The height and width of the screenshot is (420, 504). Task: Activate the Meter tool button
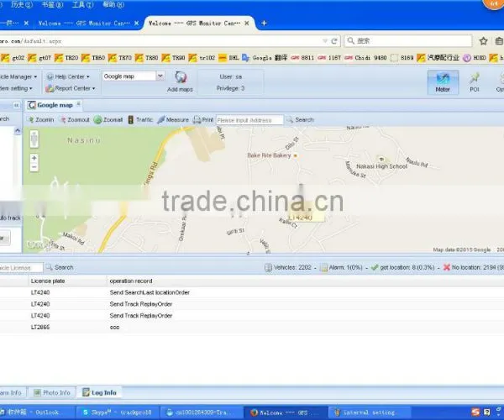[x=443, y=82]
